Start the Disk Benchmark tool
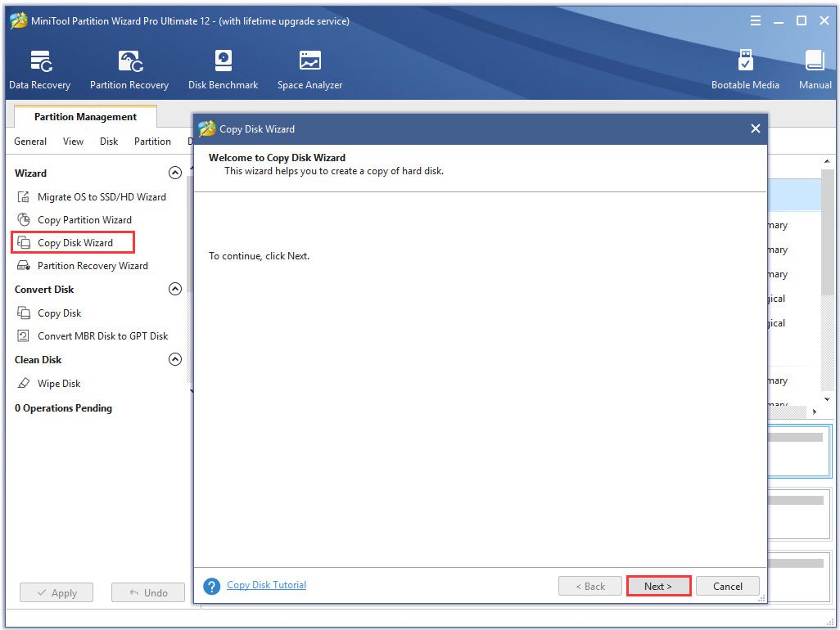 point(223,70)
